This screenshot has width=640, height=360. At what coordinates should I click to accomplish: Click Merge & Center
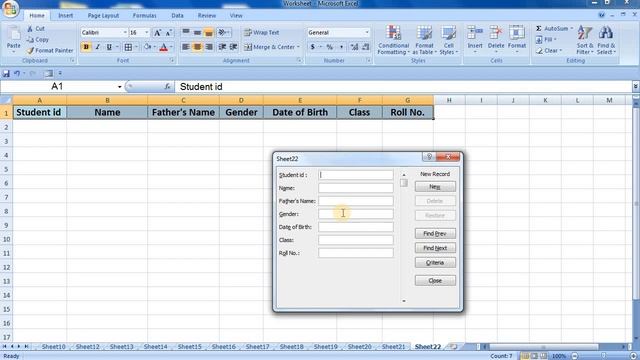coord(271,47)
